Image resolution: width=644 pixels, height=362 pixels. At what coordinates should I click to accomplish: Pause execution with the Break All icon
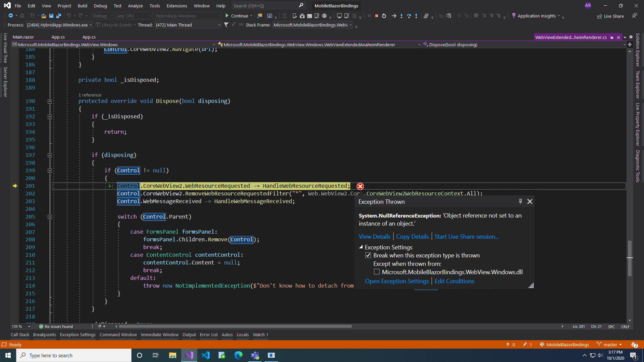coord(369,16)
